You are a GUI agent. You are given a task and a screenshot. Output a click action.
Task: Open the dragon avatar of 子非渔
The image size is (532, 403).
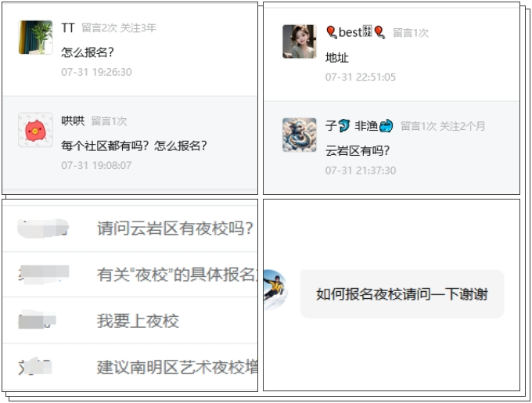[x=299, y=135]
